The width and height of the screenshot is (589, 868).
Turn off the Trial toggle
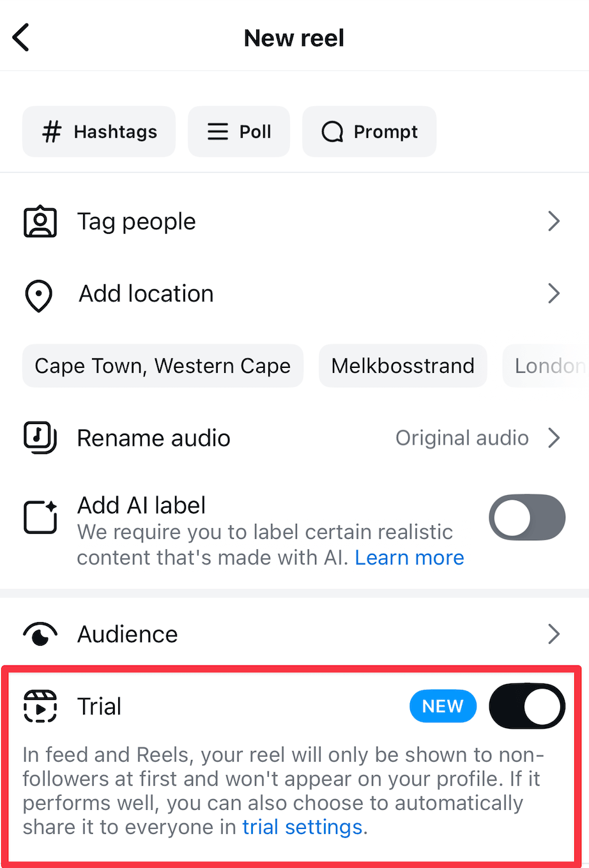pyautogui.click(x=527, y=706)
